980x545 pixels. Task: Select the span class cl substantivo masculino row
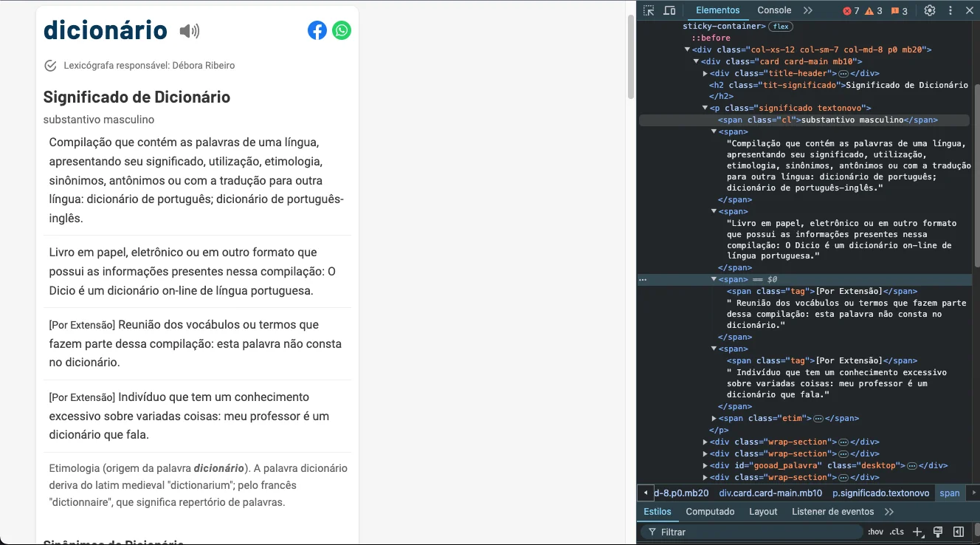tap(806, 120)
